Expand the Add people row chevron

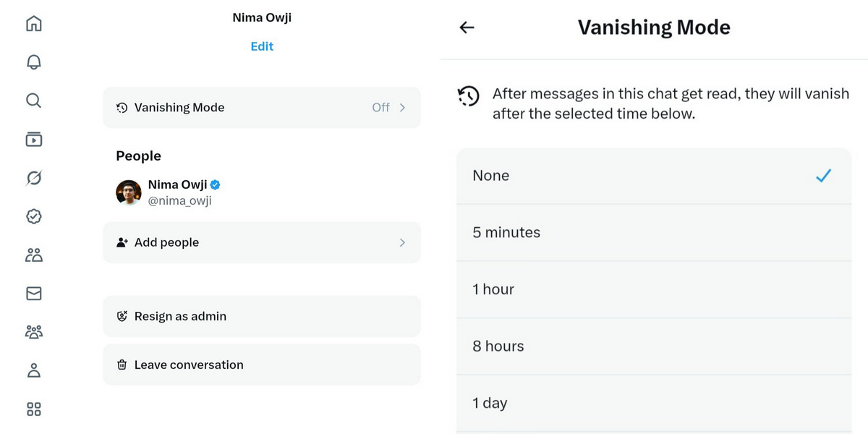[402, 243]
